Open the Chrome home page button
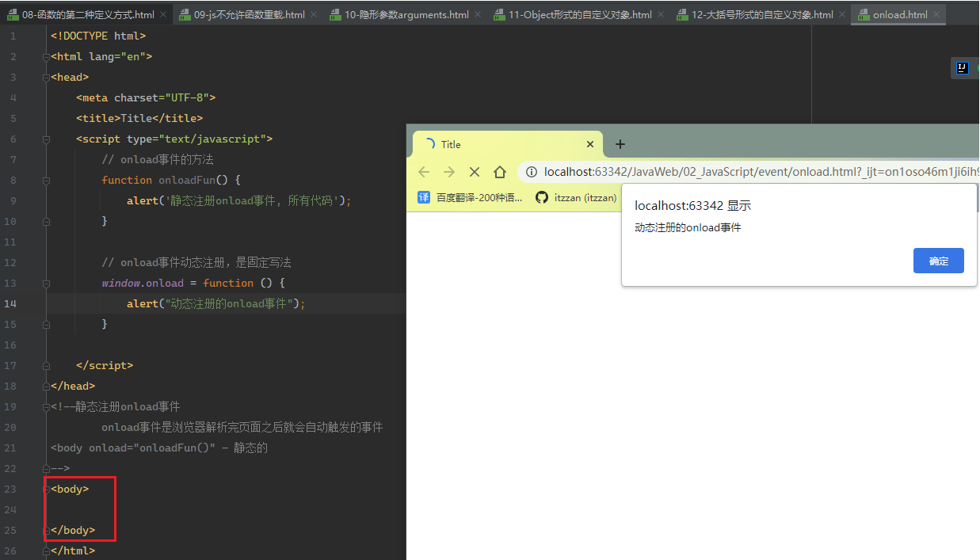The height and width of the screenshot is (560, 980). (x=500, y=172)
